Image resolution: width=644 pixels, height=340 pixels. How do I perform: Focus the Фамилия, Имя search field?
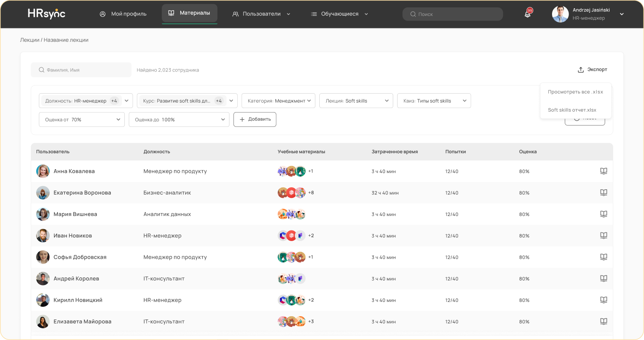pos(81,70)
